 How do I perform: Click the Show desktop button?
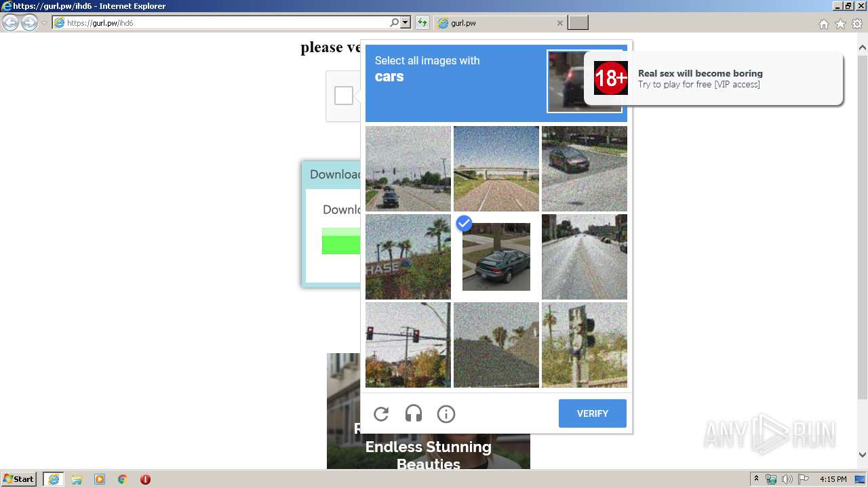pos(861,479)
